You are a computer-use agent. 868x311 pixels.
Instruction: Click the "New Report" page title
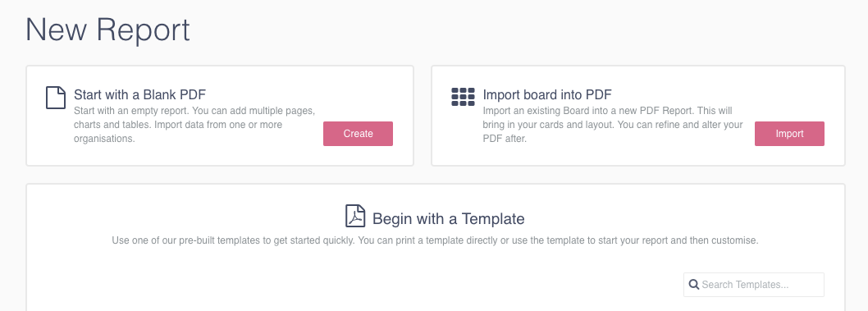coord(108,30)
